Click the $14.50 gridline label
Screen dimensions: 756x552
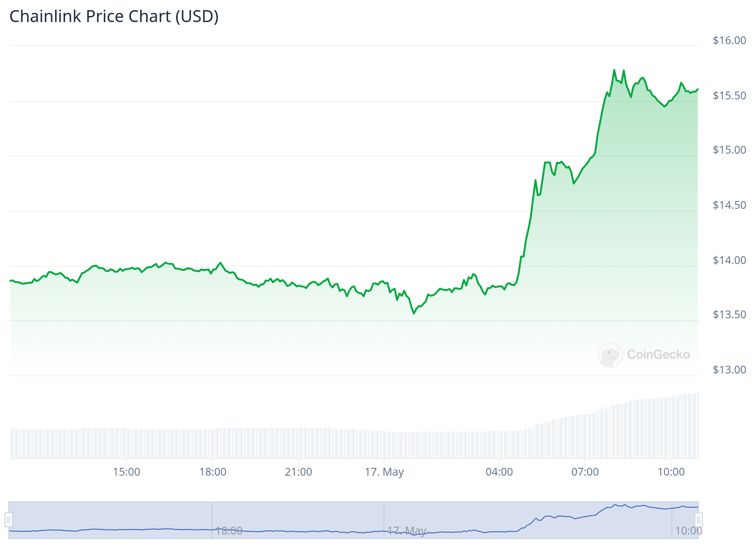(x=728, y=204)
